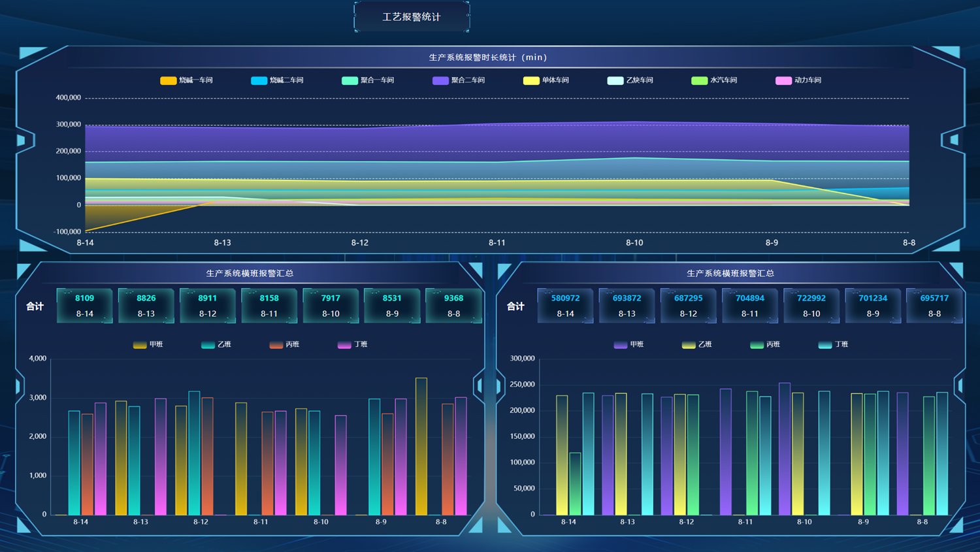Image resolution: width=980 pixels, height=552 pixels.
Task: Disable the 动力车间 legend series
Action: tap(798, 80)
